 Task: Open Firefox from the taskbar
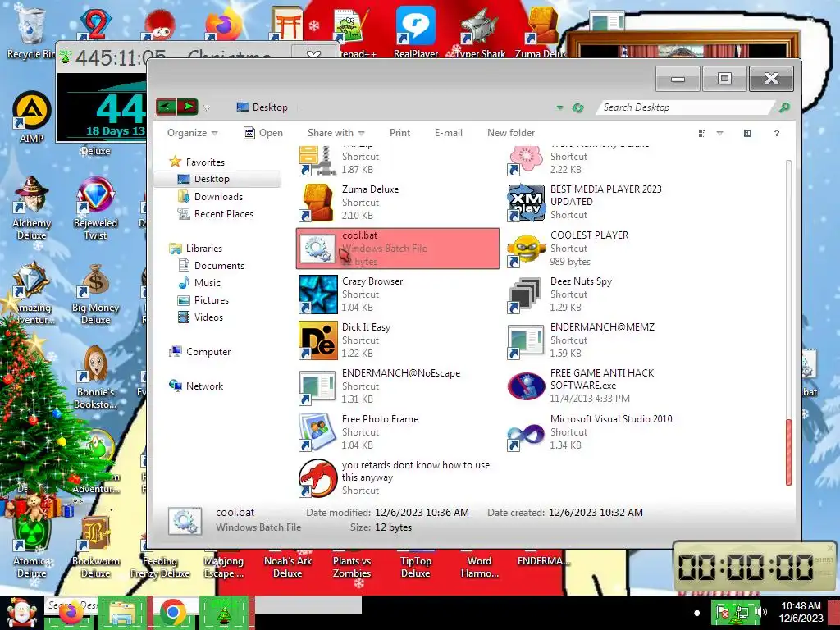point(71,612)
